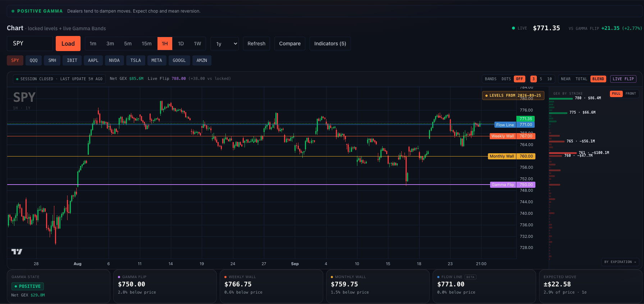
Task: Click the Gamma Flip 750.00 level label
Action: (x=512, y=185)
